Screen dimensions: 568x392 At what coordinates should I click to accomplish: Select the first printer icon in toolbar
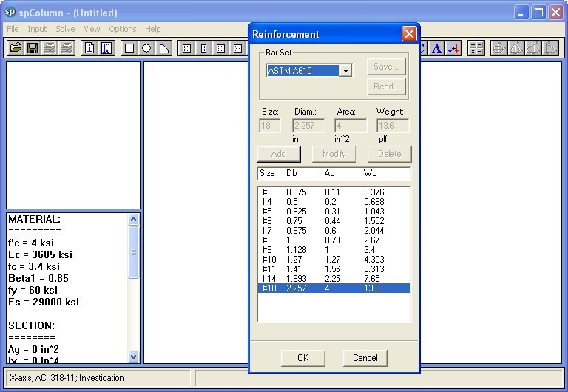(x=50, y=48)
